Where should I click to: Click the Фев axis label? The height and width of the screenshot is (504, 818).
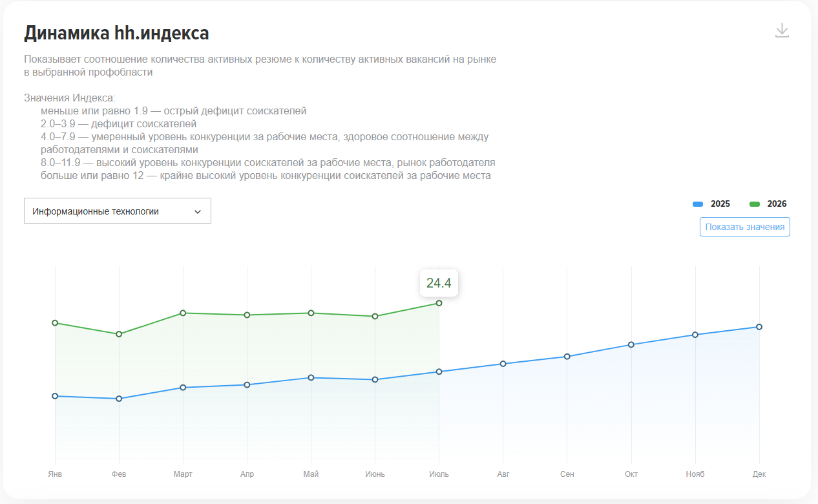(119, 474)
